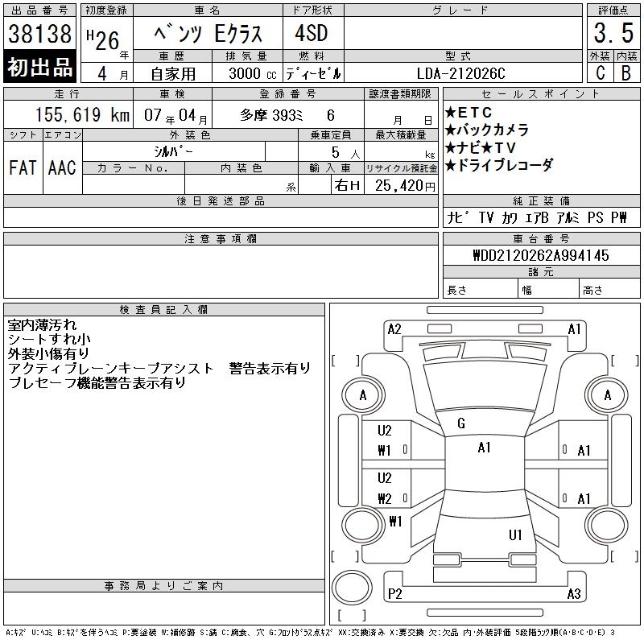Click the 事務局よりご案内 section header
This screenshot has height=644, width=644.
tap(164, 586)
